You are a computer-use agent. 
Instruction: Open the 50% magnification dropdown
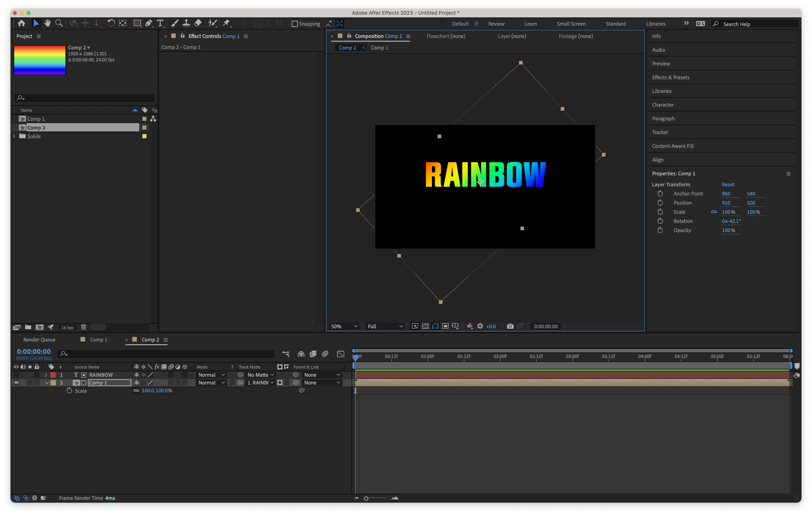[343, 326]
